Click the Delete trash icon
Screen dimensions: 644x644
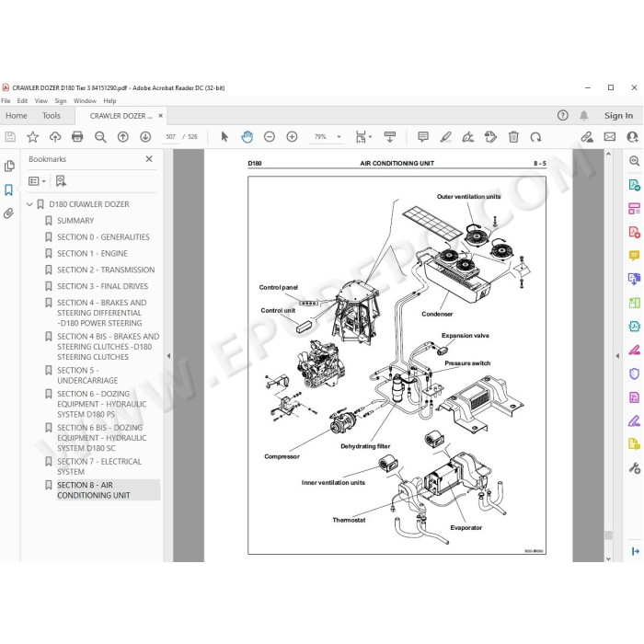click(513, 137)
